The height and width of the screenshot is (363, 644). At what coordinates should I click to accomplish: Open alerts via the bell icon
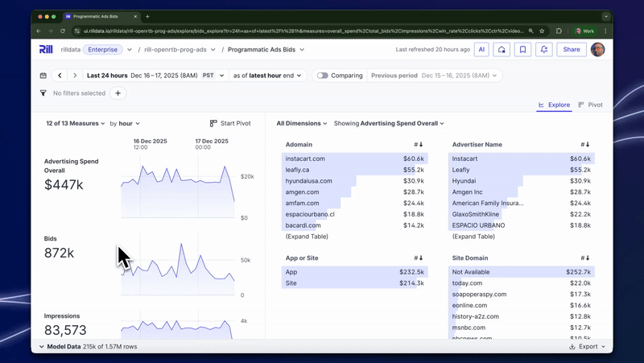[545, 49]
